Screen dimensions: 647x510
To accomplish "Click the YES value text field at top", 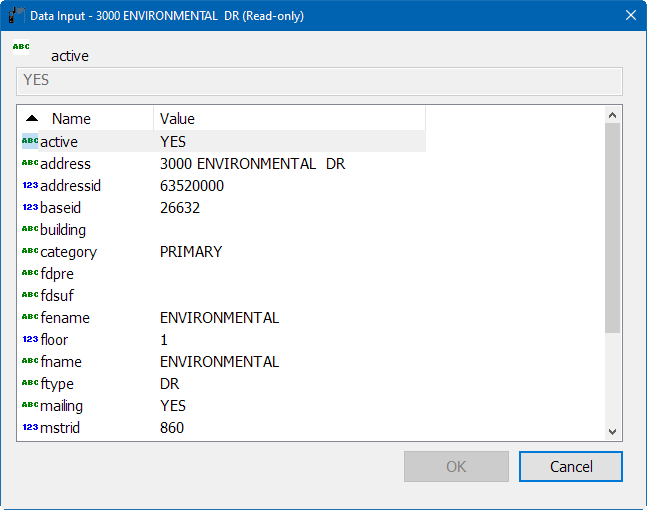I will coord(320,81).
